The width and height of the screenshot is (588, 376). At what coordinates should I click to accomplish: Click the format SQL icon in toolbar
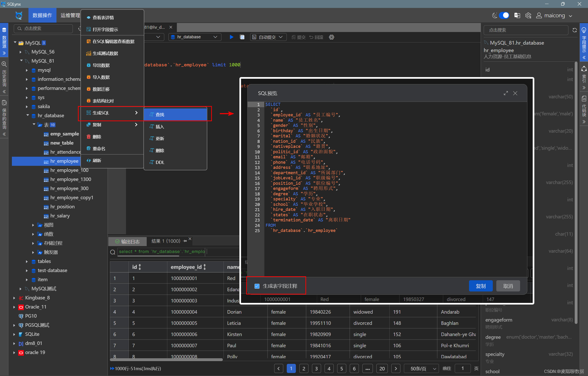[x=242, y=37]
